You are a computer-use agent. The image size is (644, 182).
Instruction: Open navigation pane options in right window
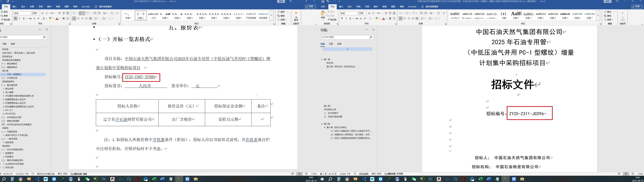(366, 30)
